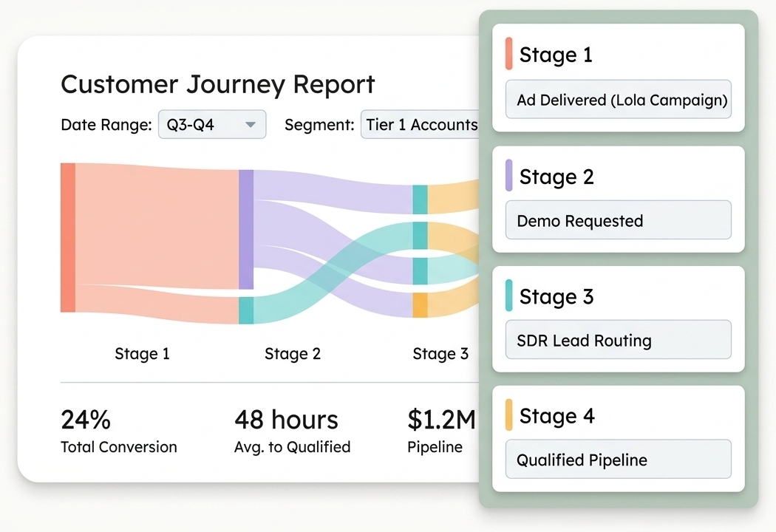Click the orange node at bottom of Stage 3

[421, 305]
